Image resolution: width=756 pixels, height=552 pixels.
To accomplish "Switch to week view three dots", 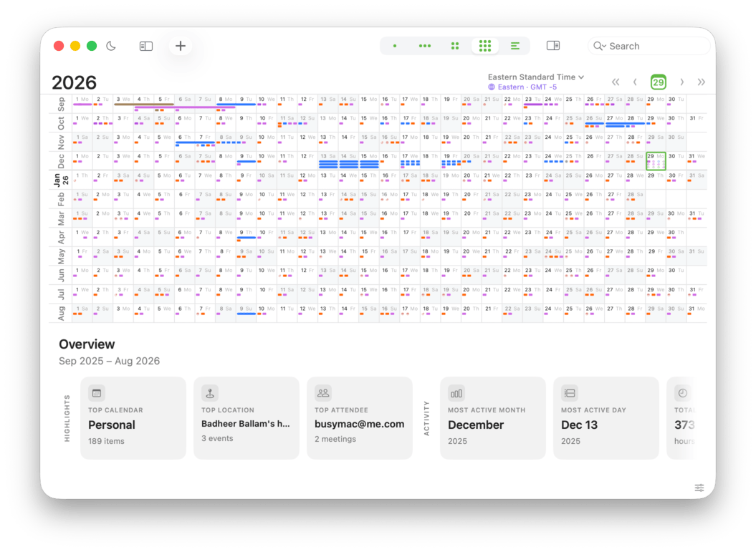I will click(425, 46).
